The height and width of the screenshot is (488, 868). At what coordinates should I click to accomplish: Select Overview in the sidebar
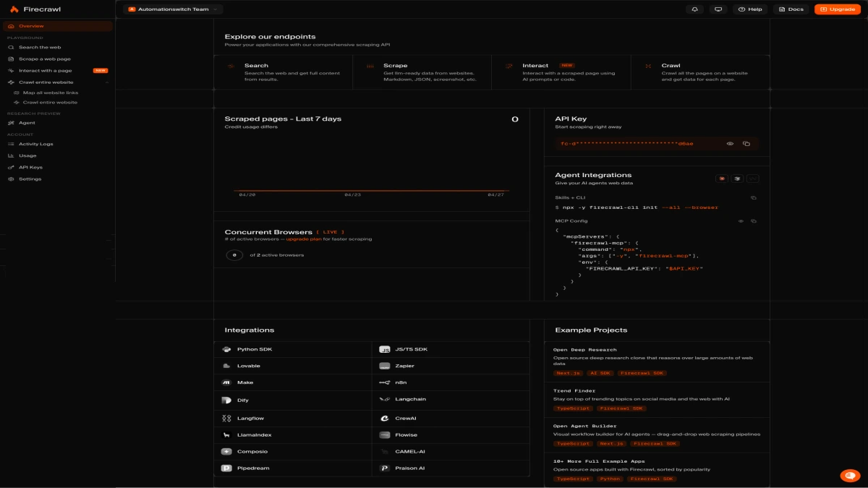[29, 25]
